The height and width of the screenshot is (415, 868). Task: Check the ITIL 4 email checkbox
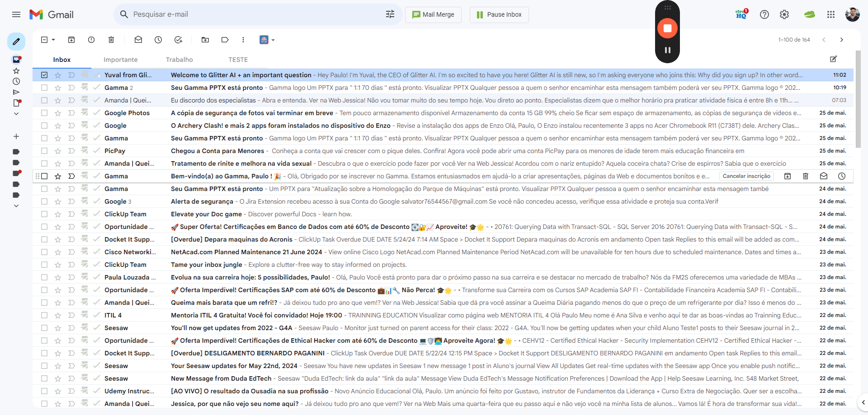[44, 315]
